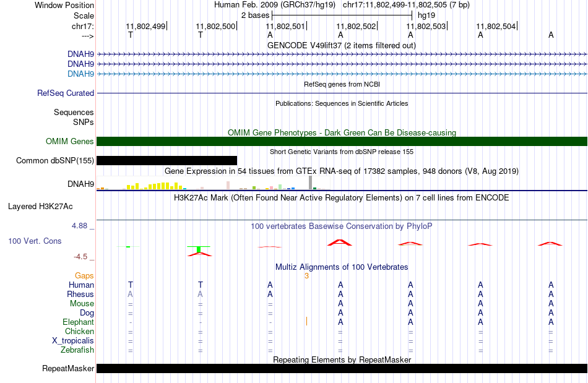Click the dark green OMIM Genes bar

coord(342,141)
